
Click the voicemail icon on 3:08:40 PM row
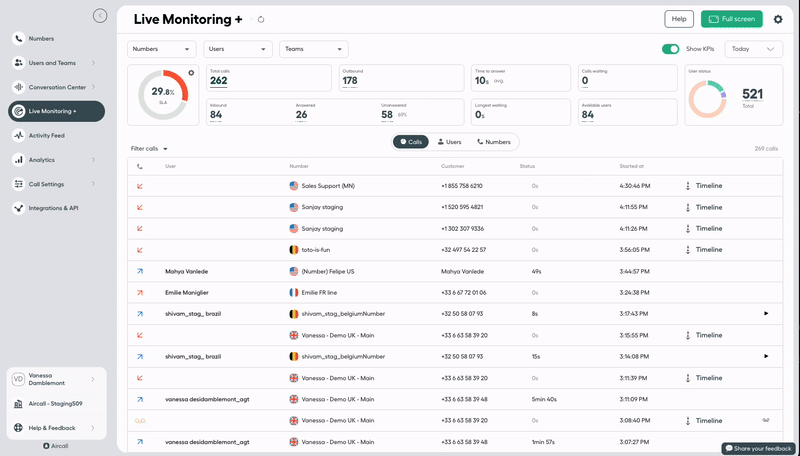pos(765,420)
